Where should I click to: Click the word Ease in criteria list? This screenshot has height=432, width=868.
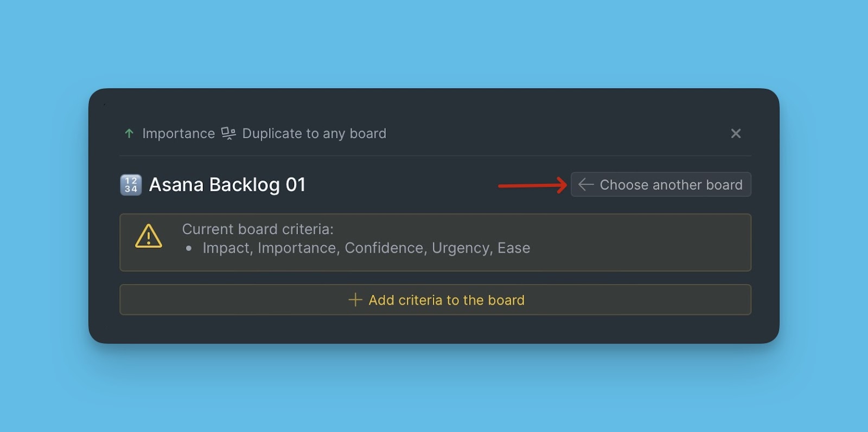[x=514, y=248]
